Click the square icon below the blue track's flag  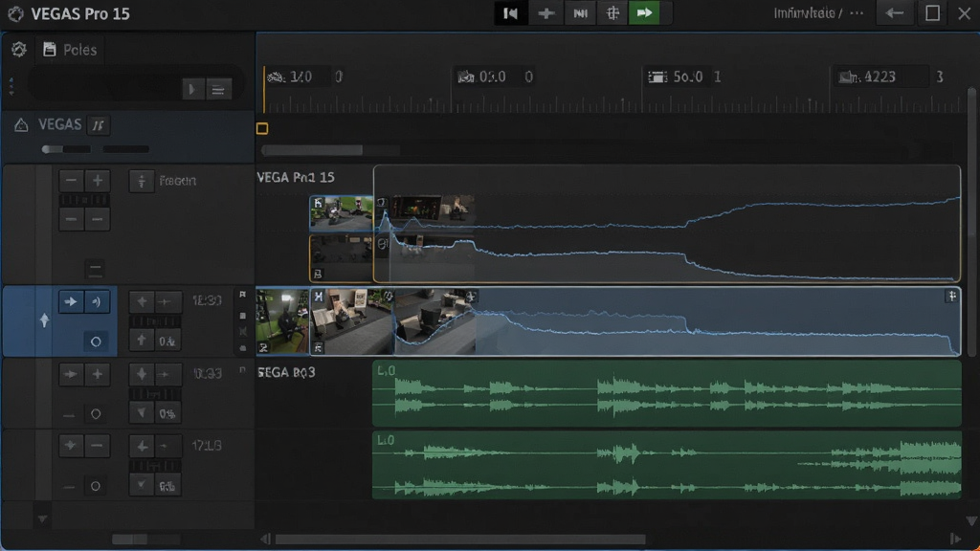(x=242, y=316)
